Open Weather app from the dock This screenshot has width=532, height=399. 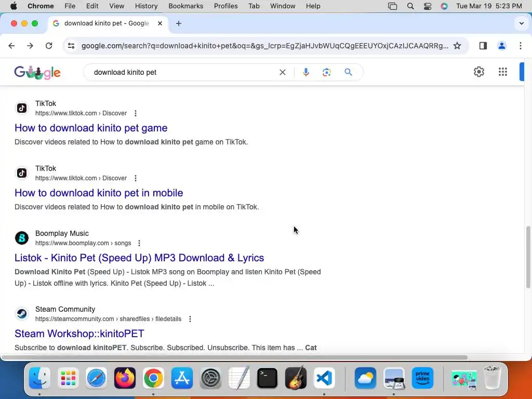pyautogui.click(x=365, y=378)
